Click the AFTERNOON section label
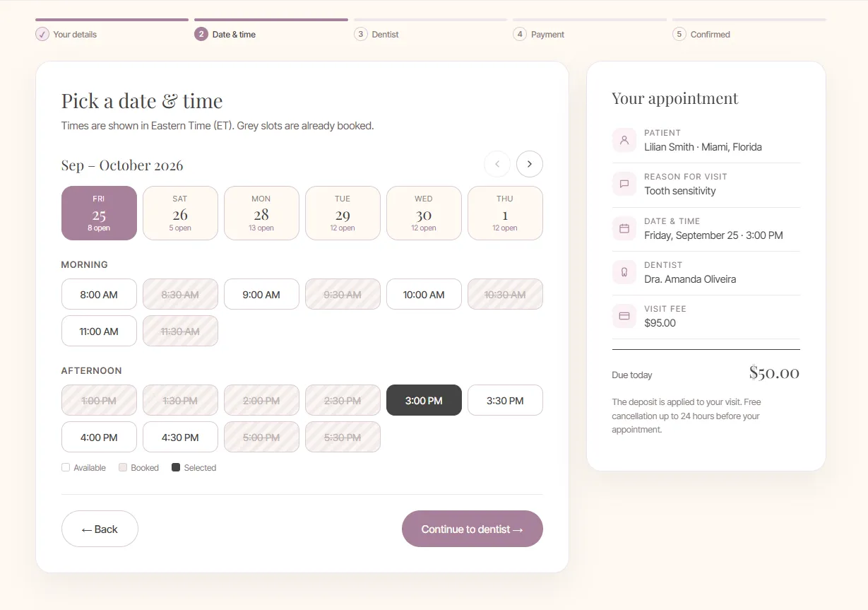The image size is (868, 610). (x=92, y=370)
